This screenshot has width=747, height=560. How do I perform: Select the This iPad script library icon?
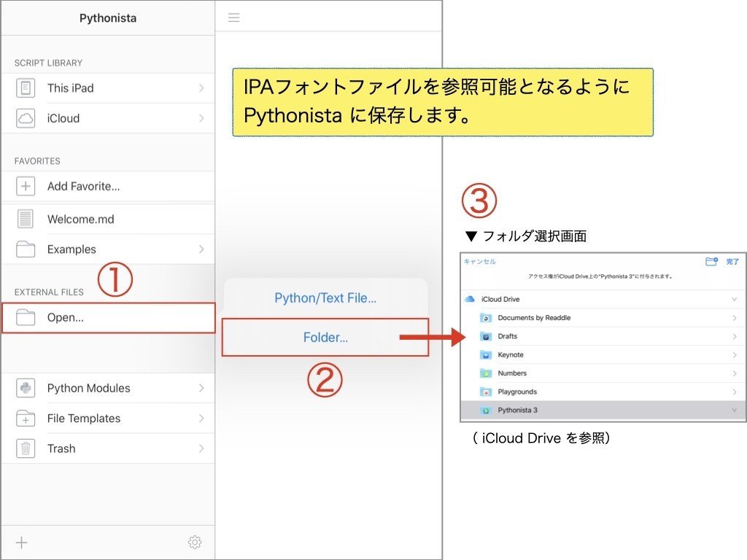(x=25, y=87)
